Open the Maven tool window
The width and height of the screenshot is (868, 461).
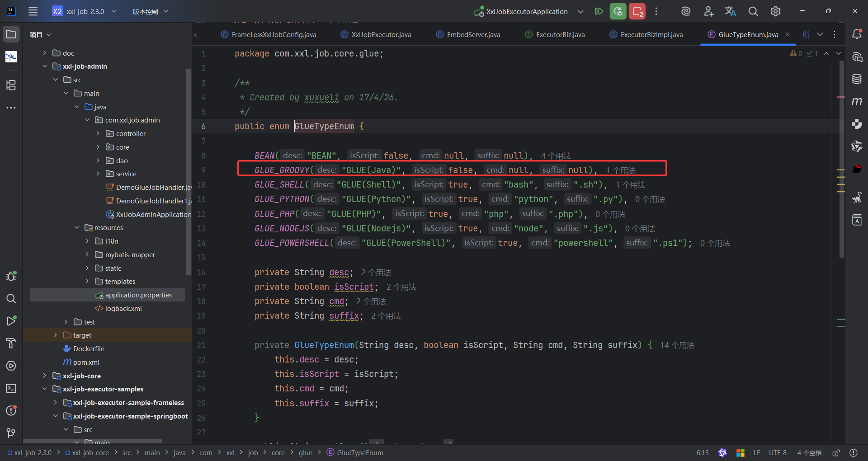click(857, 101)
